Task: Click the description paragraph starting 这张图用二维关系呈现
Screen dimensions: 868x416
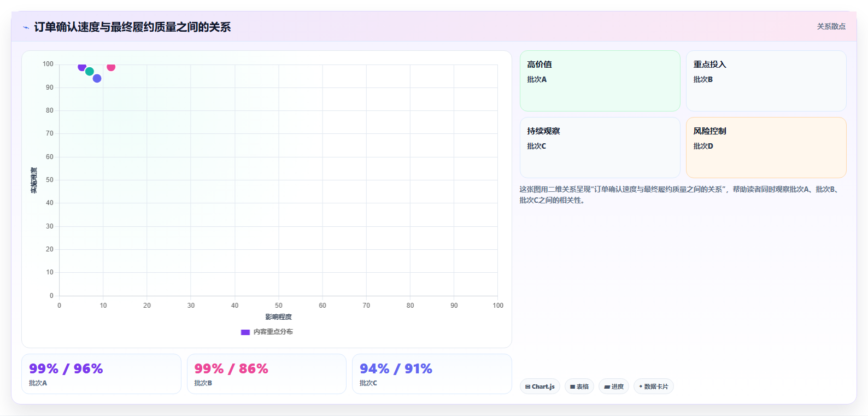Action: pos(679,195)
